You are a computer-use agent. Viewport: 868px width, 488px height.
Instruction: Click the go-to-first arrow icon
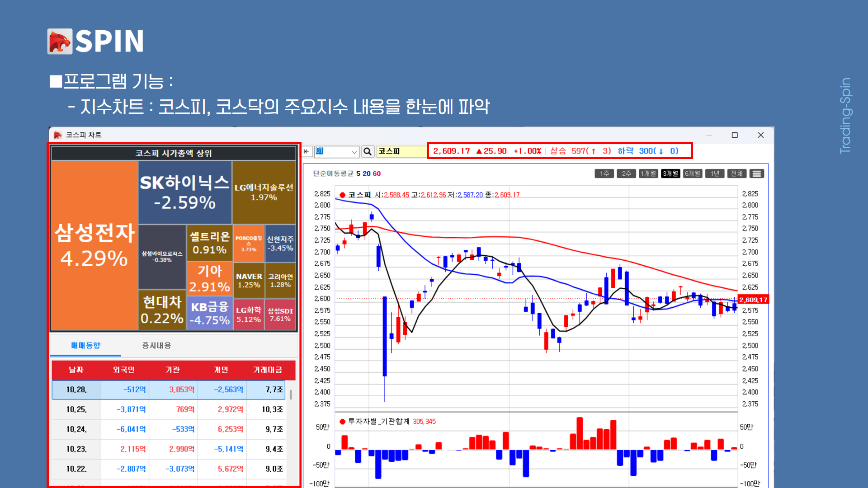[307, 151]
